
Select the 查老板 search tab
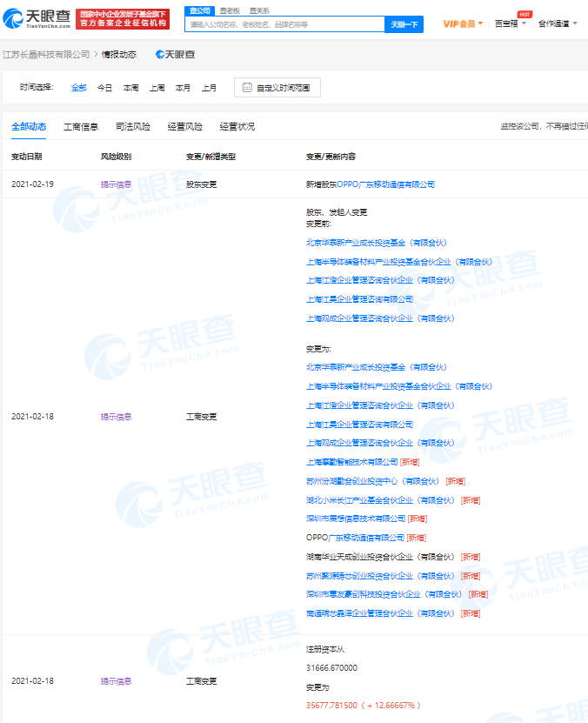click(x=230, y=10)
